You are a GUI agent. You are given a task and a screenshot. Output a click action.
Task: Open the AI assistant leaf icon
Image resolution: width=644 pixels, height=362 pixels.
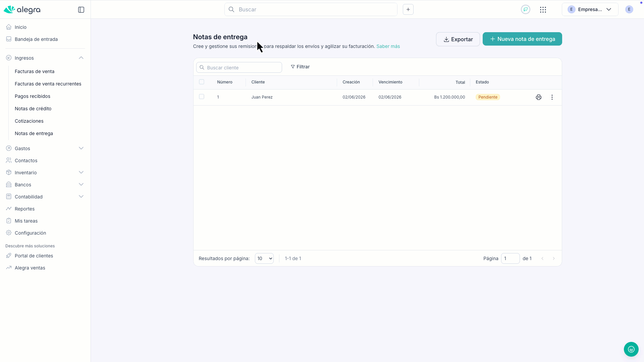point(526,9)
